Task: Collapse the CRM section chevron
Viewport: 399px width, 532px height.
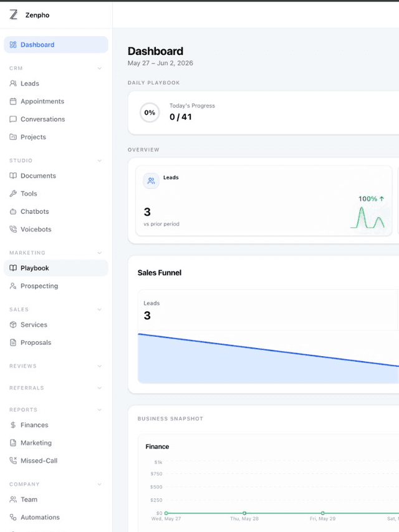Action: tap(99, 68)
